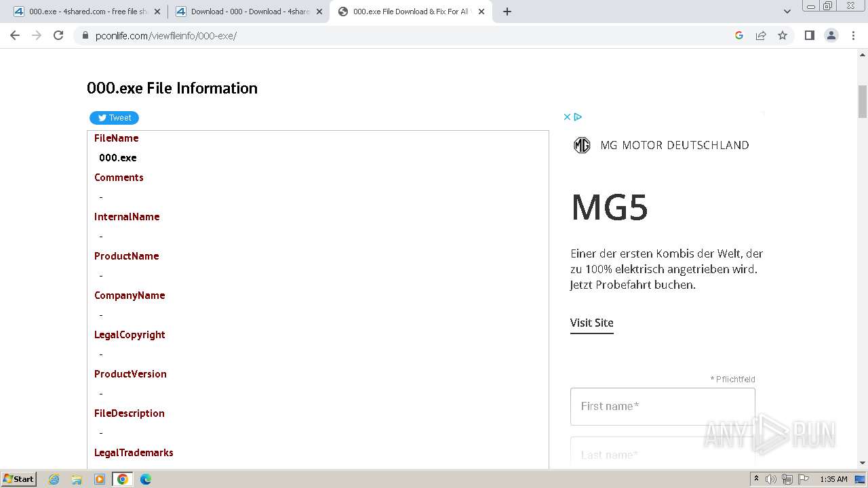Click the 000.exe File Information heading

point(172,88)
